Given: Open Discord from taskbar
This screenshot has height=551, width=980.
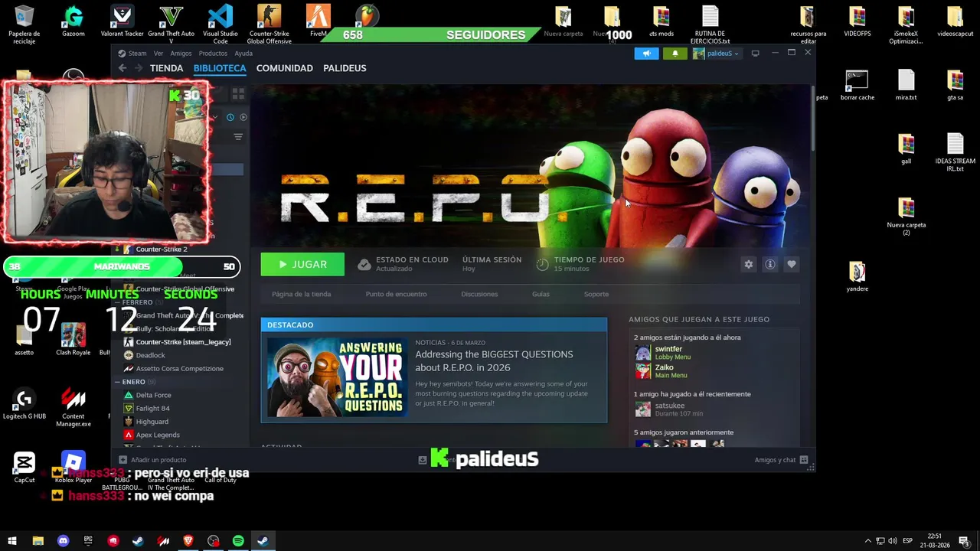Looking at the screenshot, I should point(63,541).
